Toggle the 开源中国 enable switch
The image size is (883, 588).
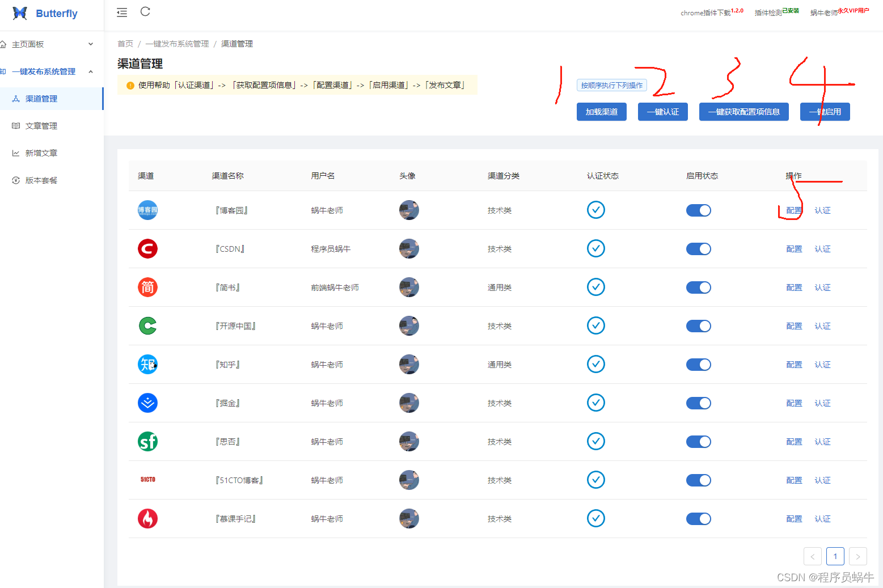pos(698,326)
